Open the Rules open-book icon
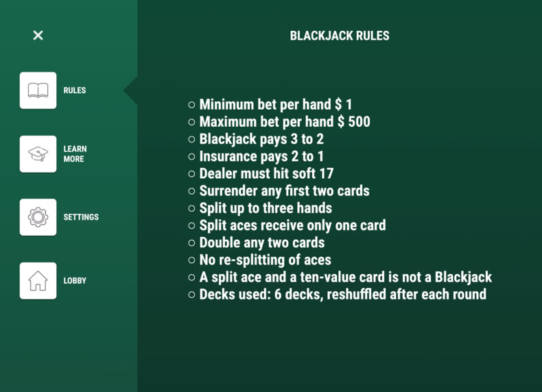 pyautogui.click(x=38, y=90)
